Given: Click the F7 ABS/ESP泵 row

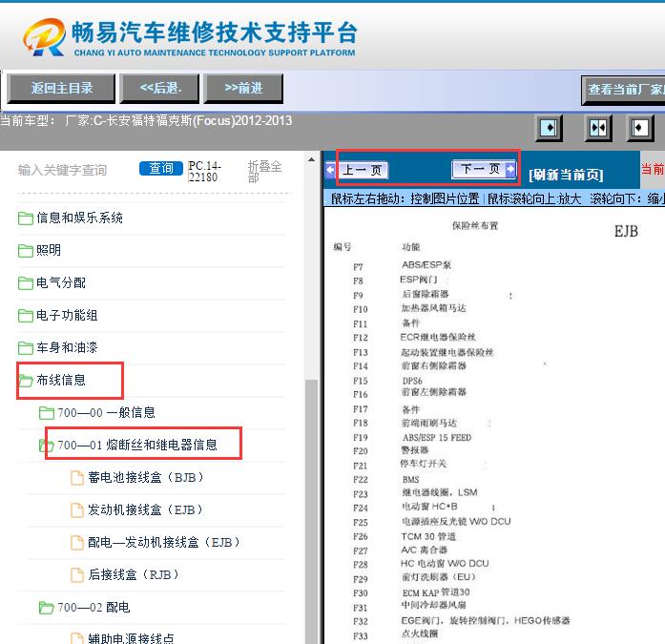Looking at the screenshot, I should coord(402,266).
